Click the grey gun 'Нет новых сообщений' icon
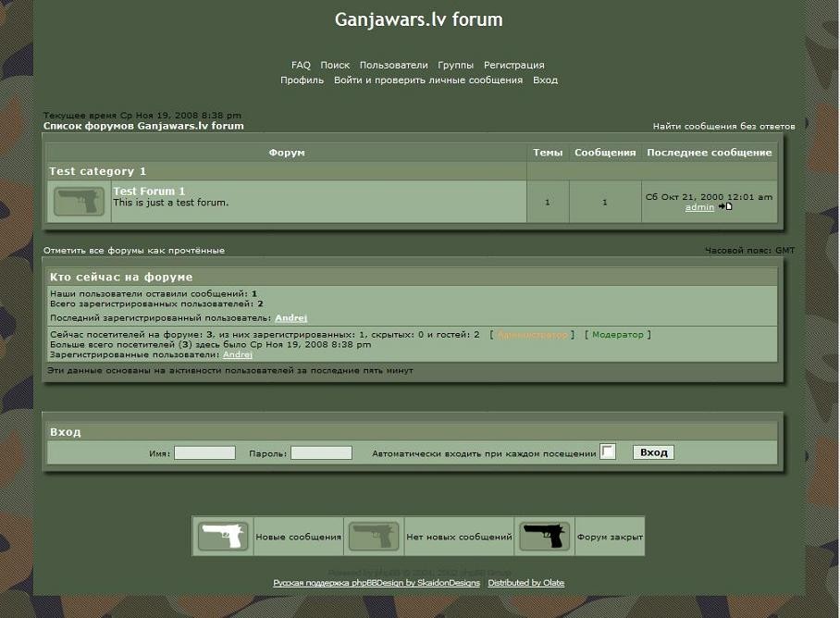This screenshot has width=840, height=618. coord(374,536)
